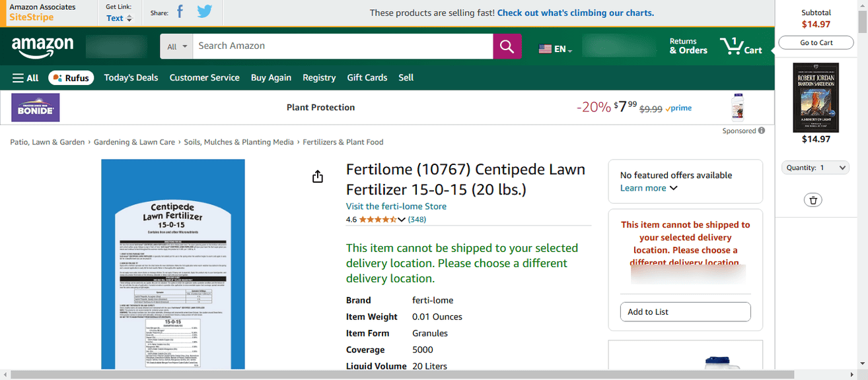
Task: Open the EN language selector
Action: pos(556,49)
